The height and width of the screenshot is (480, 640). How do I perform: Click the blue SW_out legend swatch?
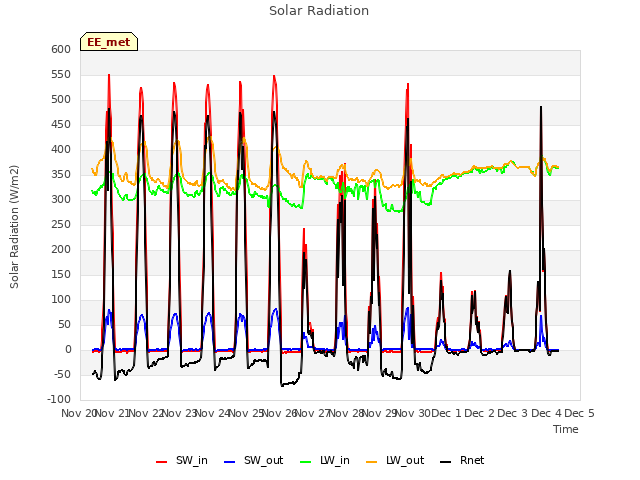point(230,462)
